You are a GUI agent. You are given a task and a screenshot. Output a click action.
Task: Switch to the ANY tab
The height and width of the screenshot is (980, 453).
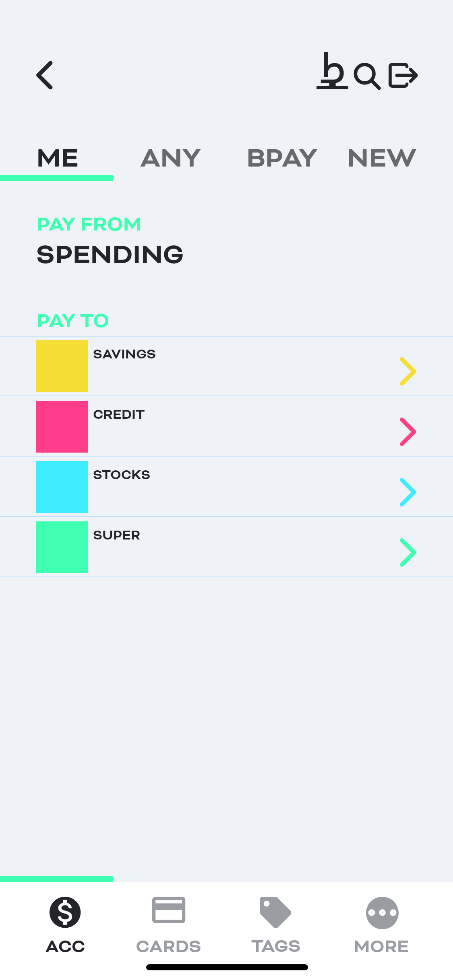point(170,158)
